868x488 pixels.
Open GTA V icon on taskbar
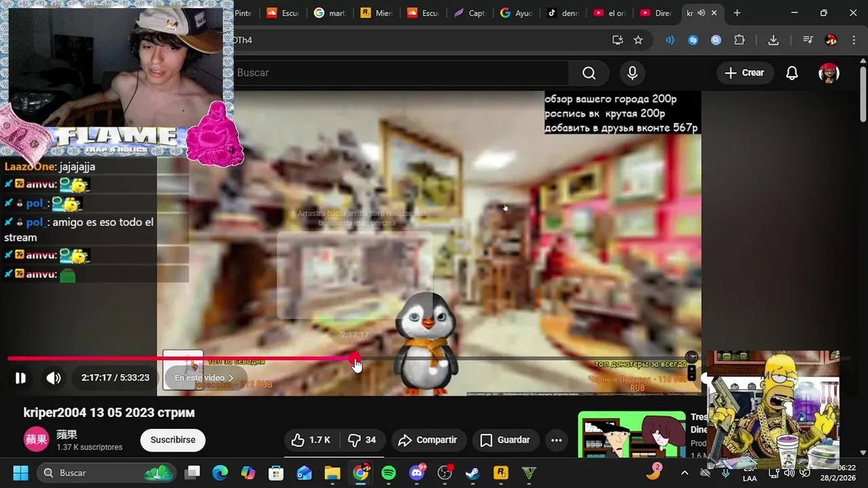click(x=529, y=473)
